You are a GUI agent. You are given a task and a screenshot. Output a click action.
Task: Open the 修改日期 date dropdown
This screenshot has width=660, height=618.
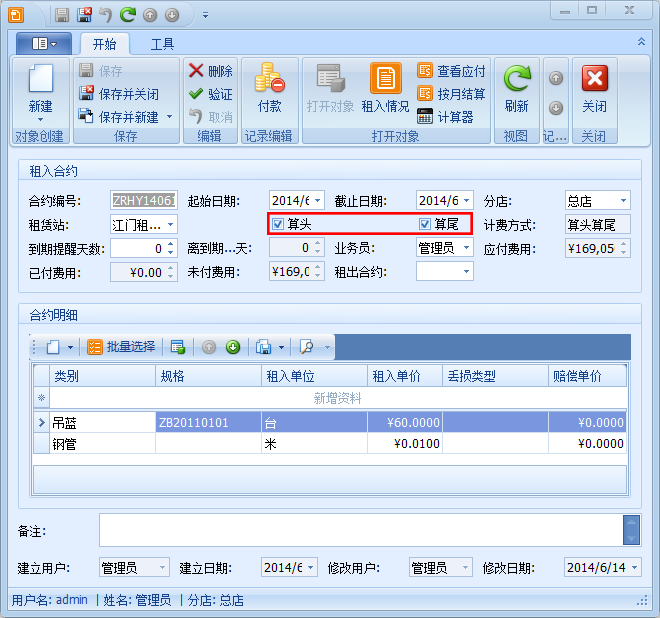pyautogui.click(x=634, y=567)
